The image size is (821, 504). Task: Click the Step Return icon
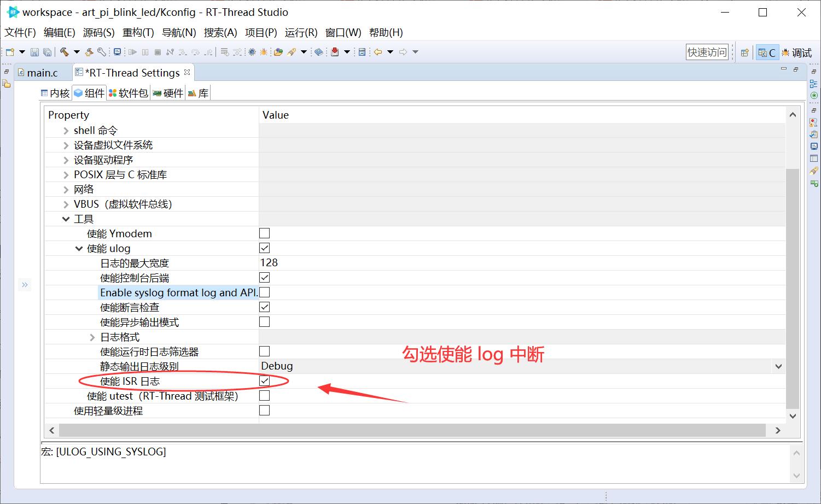208,52
